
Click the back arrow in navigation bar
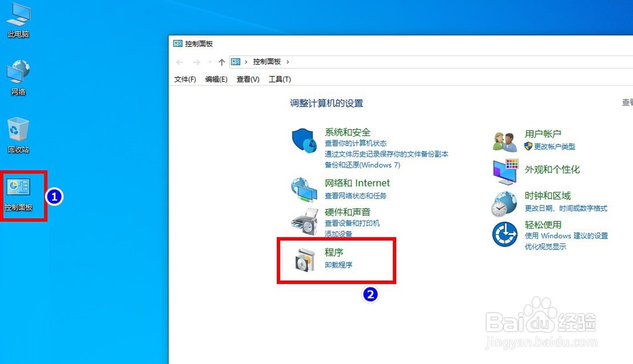[x=180, y=62]
